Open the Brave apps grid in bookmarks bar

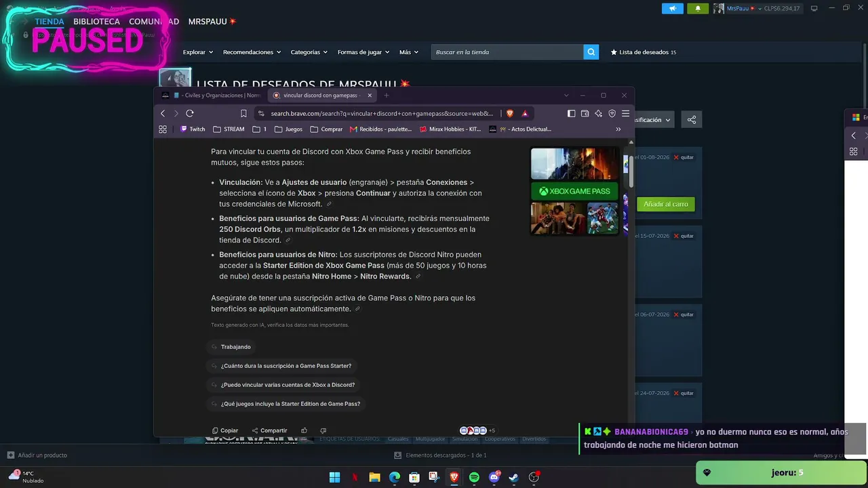tap(163, 129)
